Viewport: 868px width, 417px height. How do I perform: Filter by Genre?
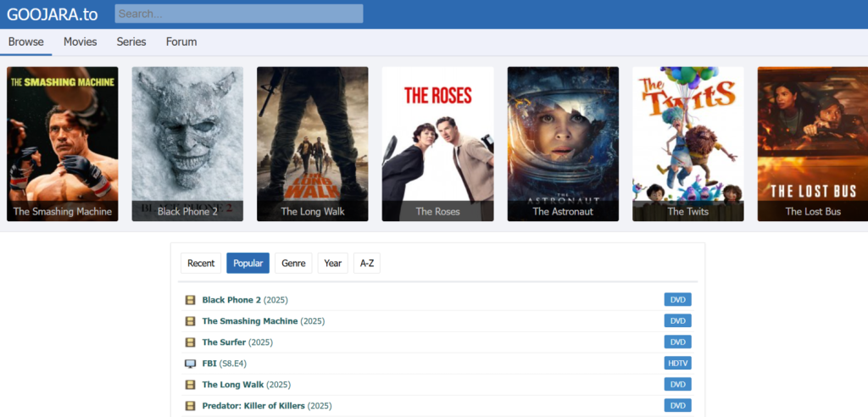293,263
